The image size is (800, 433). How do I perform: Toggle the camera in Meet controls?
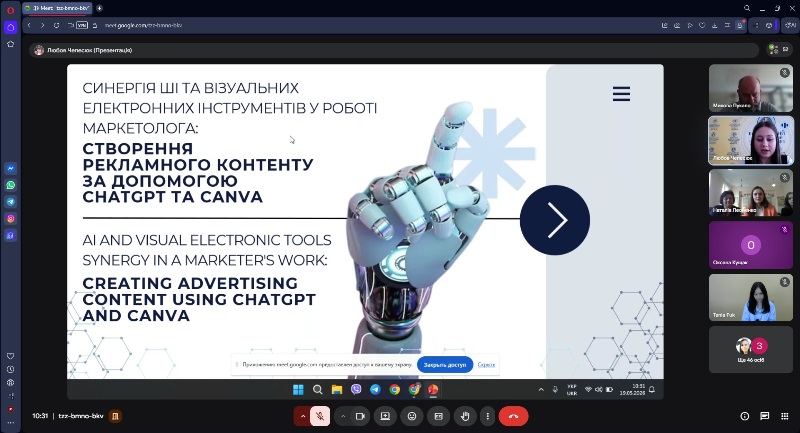point(360,416)
